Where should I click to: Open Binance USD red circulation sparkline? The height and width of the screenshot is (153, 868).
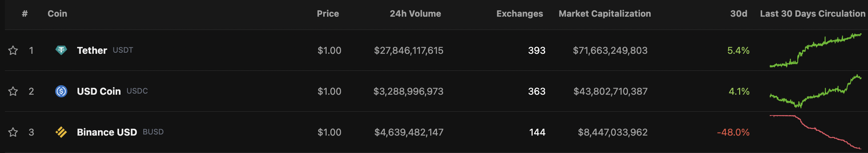pyautogui.click(x=815, y=132)
